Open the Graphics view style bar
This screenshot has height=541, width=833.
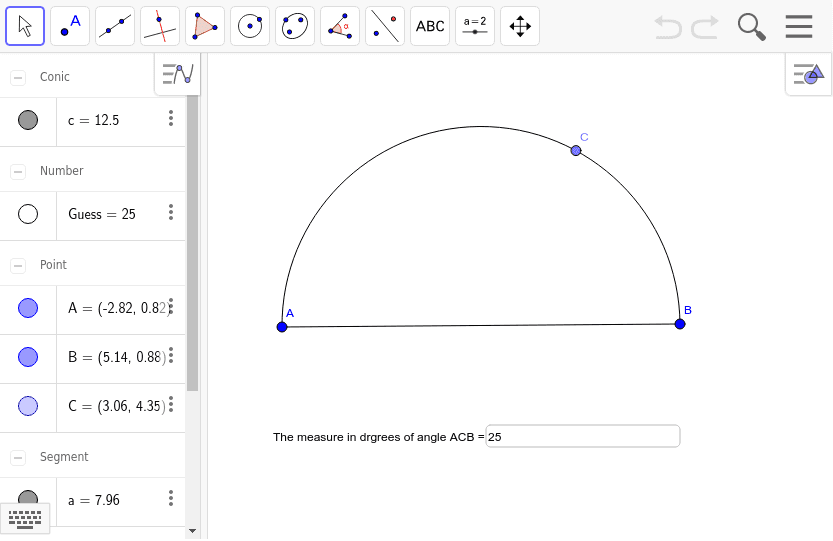(x=809, y=74)
